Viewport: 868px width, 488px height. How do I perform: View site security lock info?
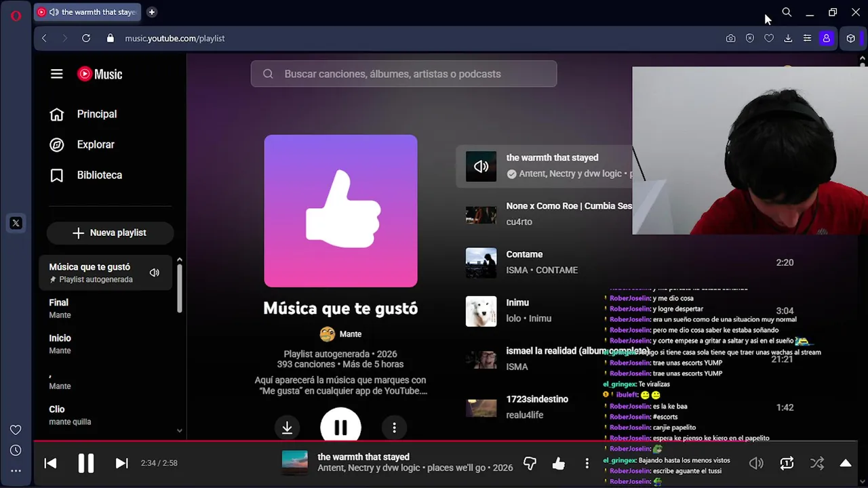(x=111, y=39)
